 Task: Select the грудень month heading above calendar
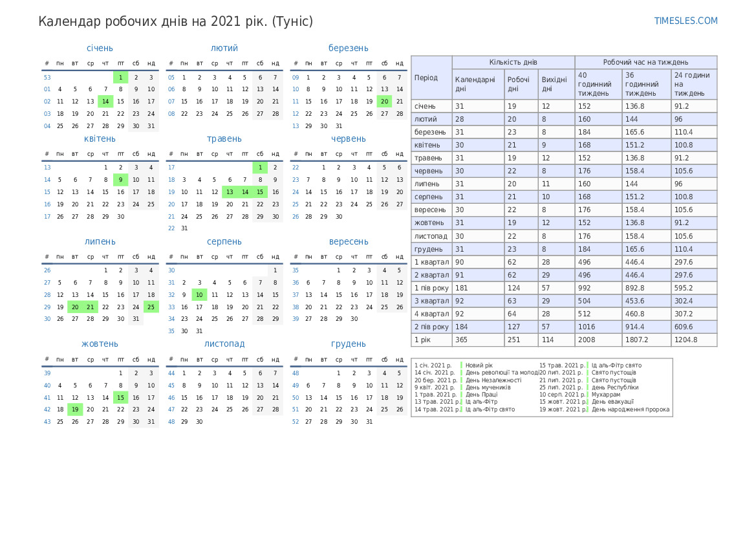tap(348, 344)
